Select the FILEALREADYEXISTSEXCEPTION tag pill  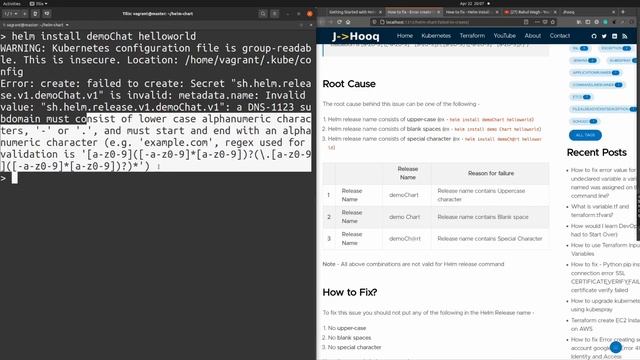(603, 109)
